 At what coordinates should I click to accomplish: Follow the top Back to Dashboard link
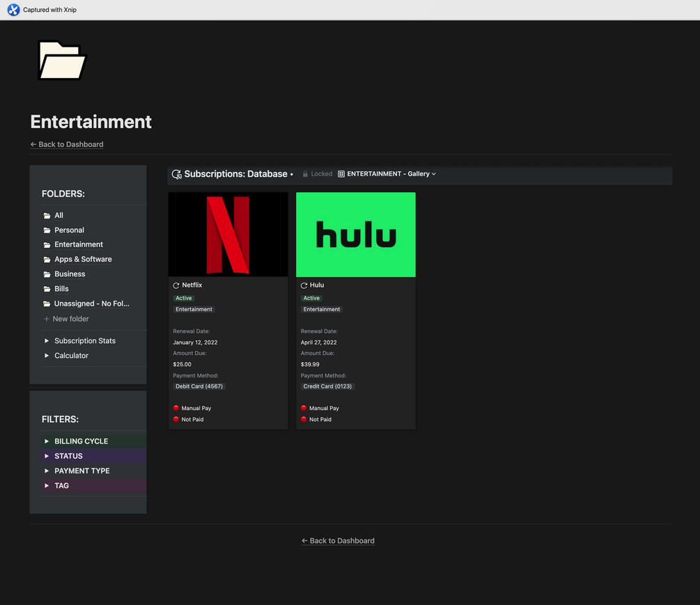pos(67,145)
